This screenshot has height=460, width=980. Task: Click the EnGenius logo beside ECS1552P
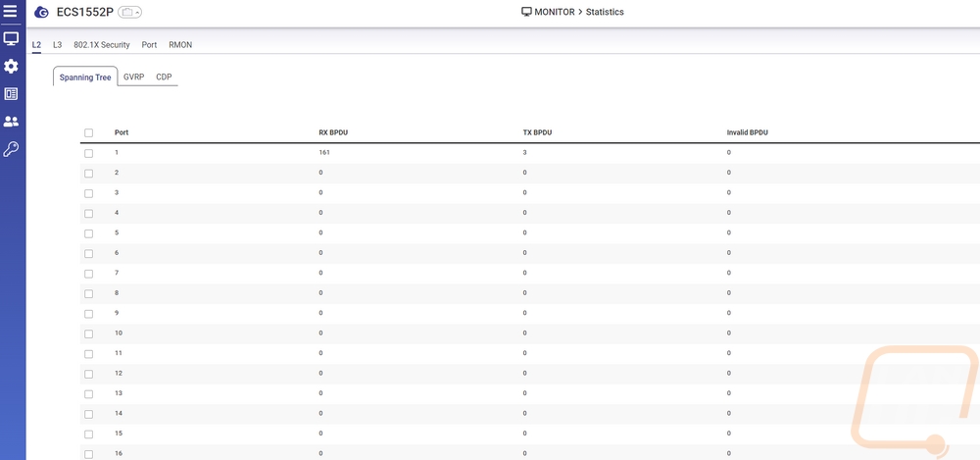pyautogui.click(x=41, y=13)
